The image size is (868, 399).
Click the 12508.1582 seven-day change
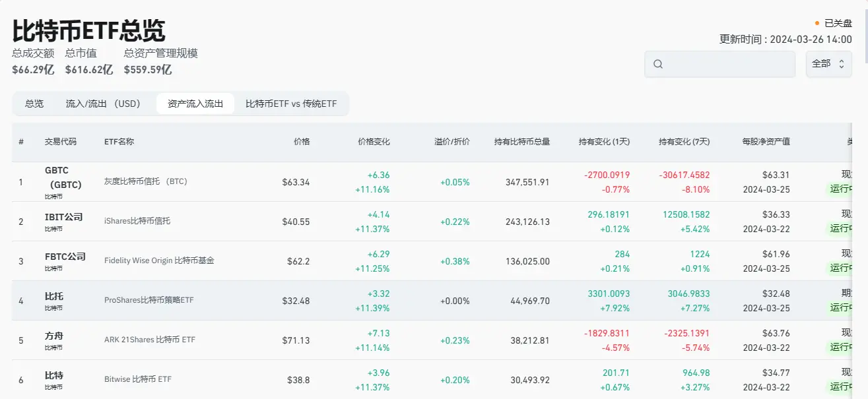tap(686, 214)
